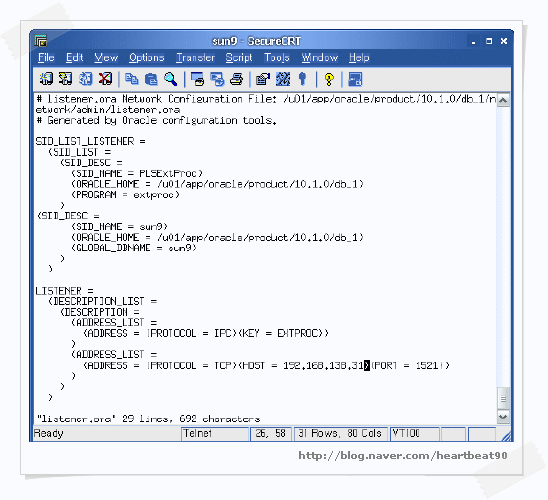Click the Copy icon in toolbar
This screenshot has height=500, width=548.
pos(131,79)
